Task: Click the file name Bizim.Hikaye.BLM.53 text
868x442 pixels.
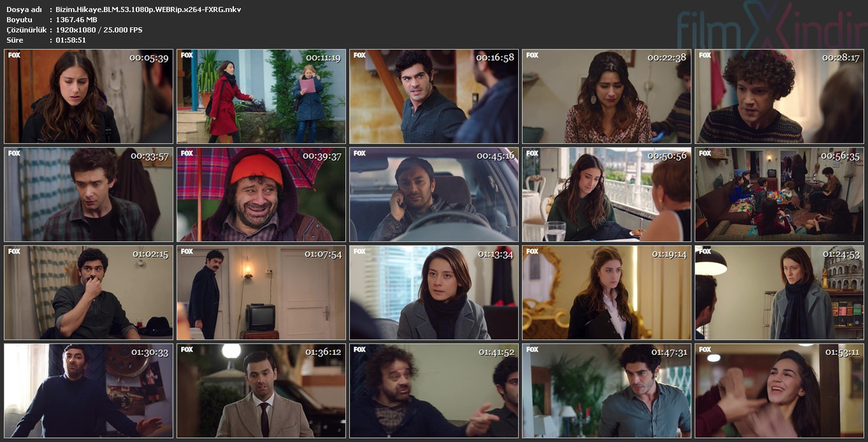Action: (x=148, y=9)
